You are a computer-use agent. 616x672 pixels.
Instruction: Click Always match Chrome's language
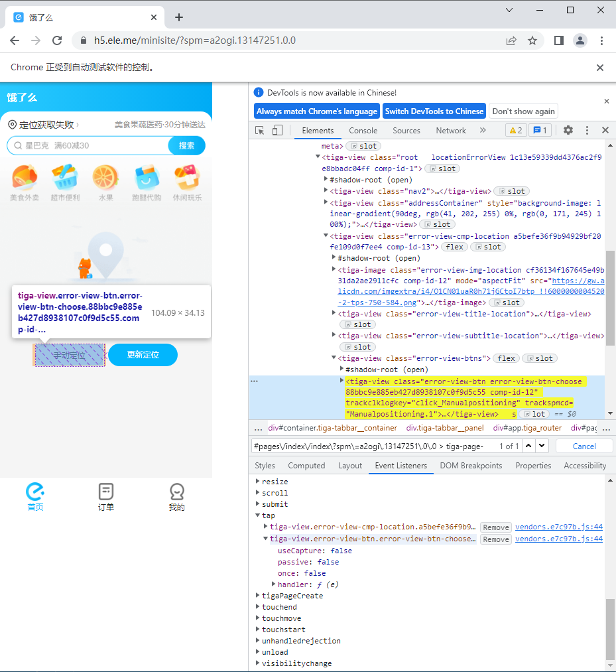tap(316, 111)
